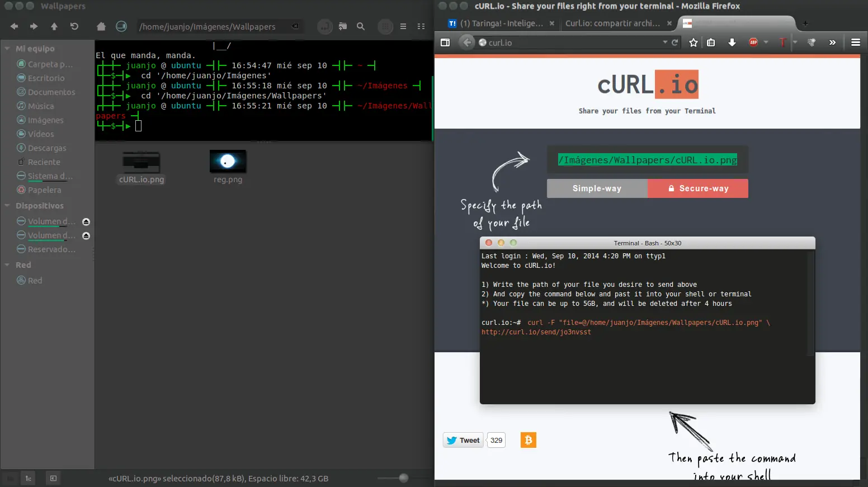Eject the second Volumen device
The image size is (868, 487).
[x=86, y=236]
